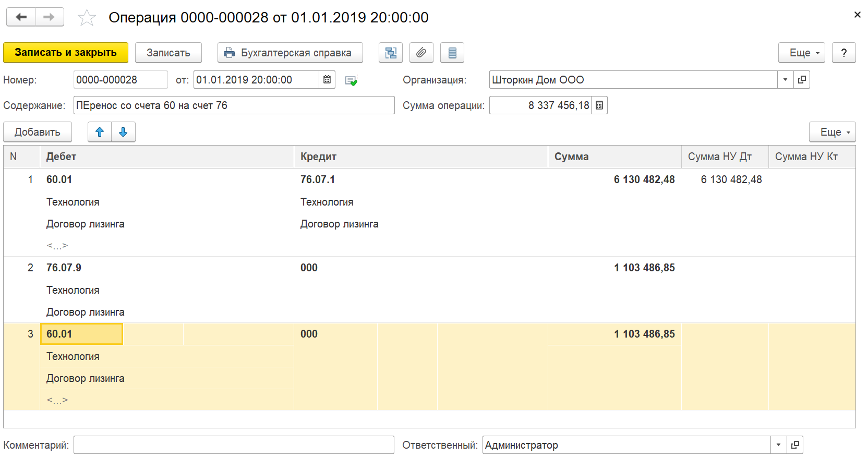Click Записать и закрыть
868x456 pixels.
pos(66,53)
